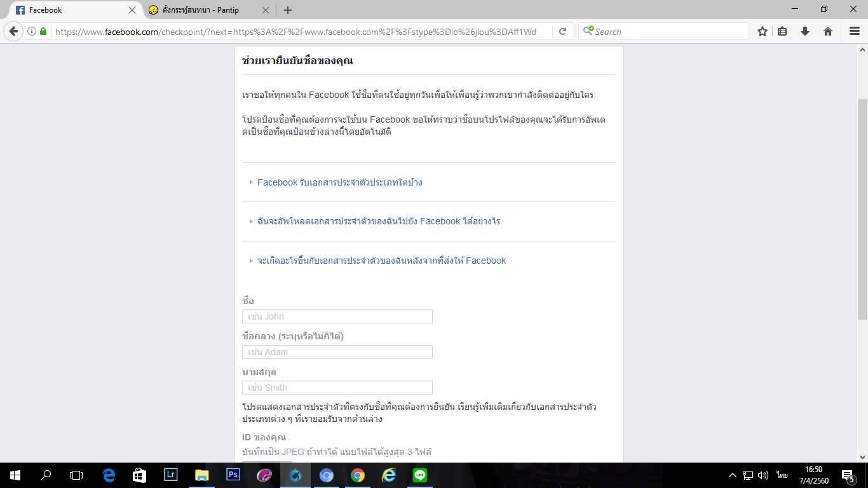
Task: Click the label 'ชื่อกลาง (ระบุหรือไม่ก็ได้)'
Action: point(293,336)
